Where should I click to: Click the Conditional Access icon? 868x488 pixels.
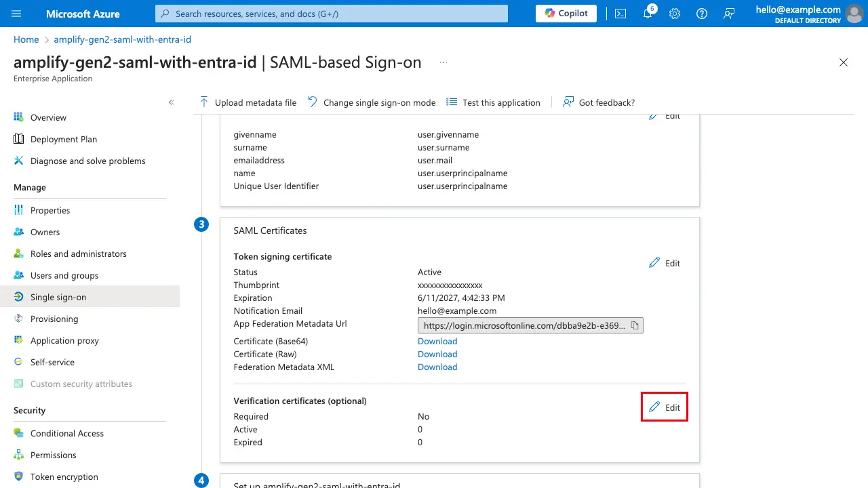tap(18, 433)
